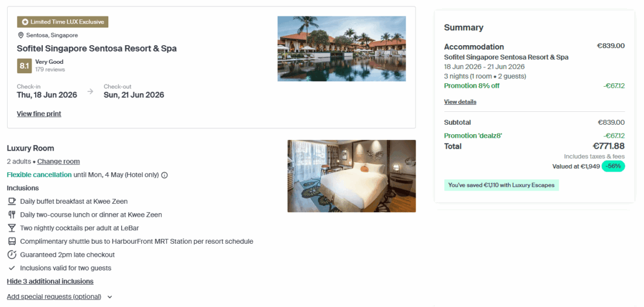Click the star icon in LUX Exclusive badge
Screen dimensions: 644x307
pyautogui.click(x=25, y=22)
